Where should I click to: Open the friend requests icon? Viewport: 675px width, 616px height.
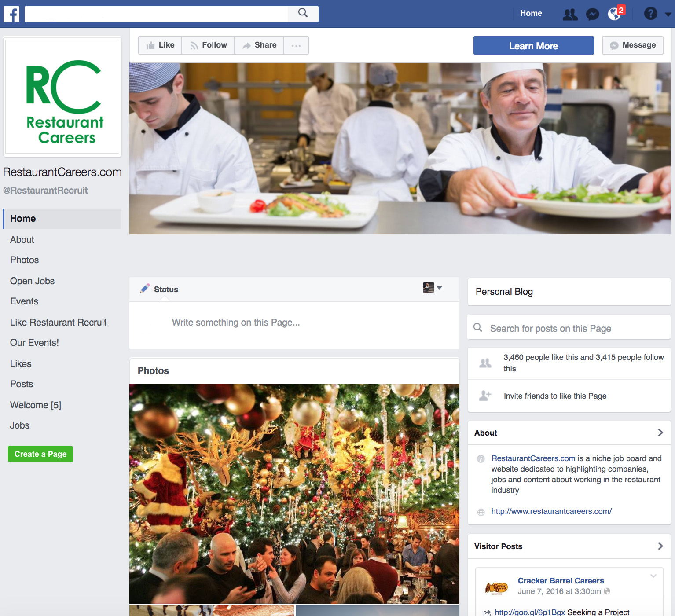[570, 15]
